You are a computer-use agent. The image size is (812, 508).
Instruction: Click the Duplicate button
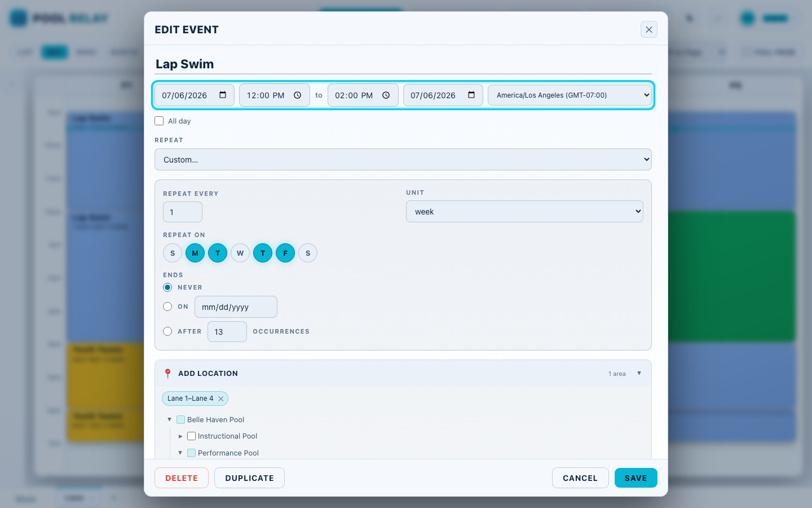click(249, 478)
